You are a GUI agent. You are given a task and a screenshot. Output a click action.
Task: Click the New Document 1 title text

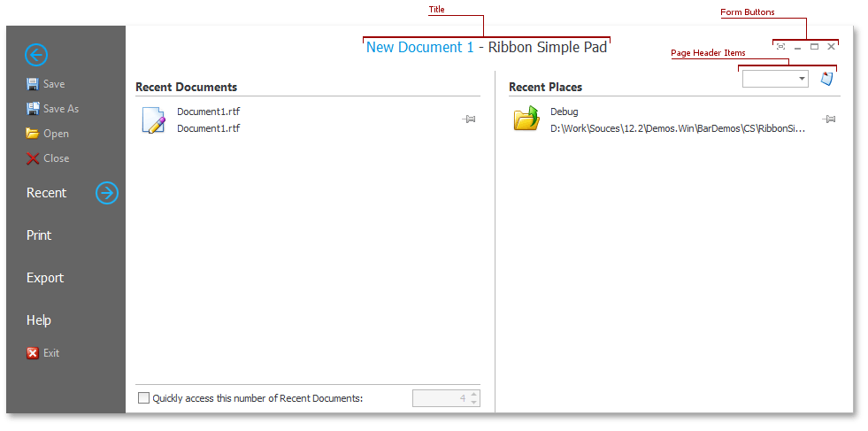420,47
